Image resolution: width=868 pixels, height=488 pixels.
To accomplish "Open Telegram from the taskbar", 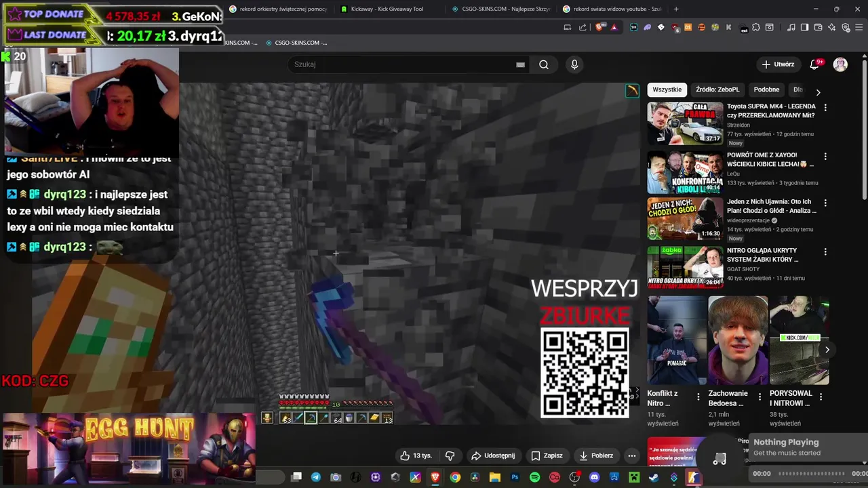I will (316, 477).
